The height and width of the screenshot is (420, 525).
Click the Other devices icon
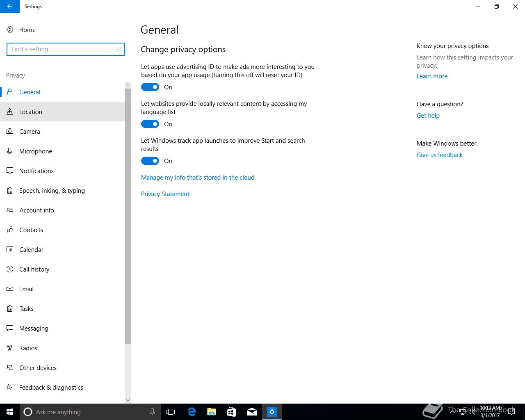(x=10, y=367)
